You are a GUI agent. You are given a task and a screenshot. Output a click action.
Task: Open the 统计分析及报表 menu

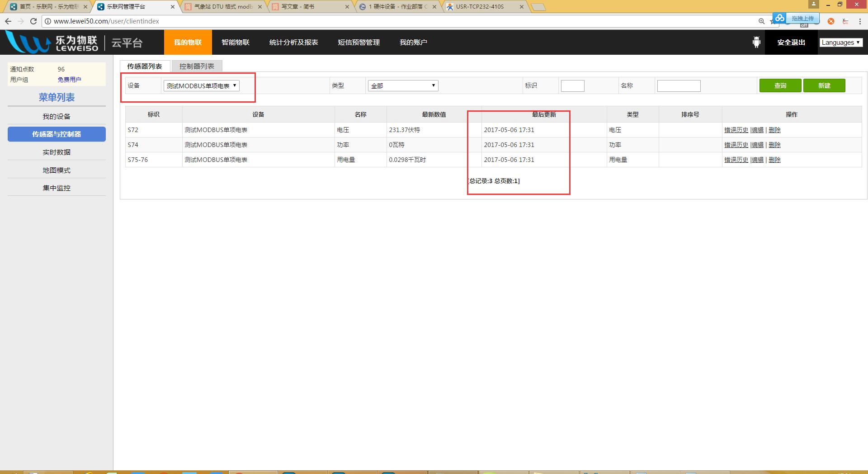click(x=294, y=43)
